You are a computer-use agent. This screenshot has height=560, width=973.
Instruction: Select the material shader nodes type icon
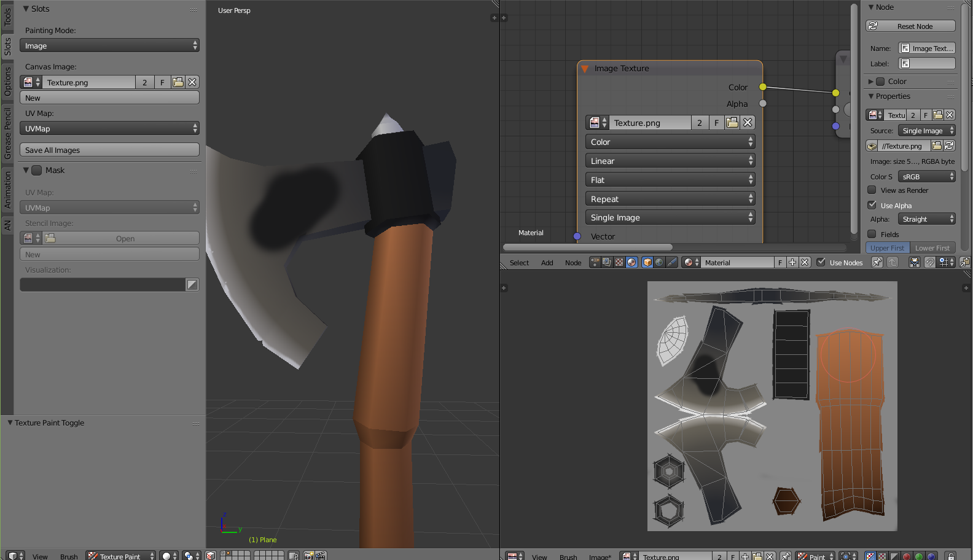pyautogui.click(x=631, y=262)
